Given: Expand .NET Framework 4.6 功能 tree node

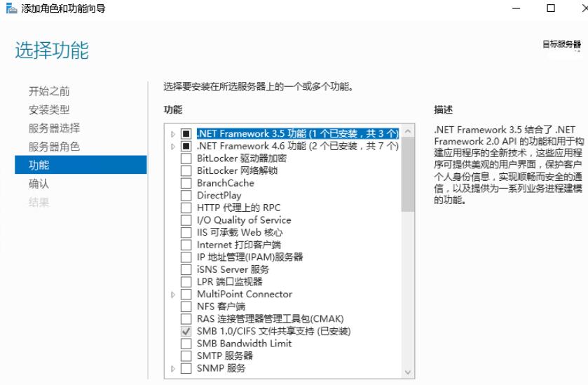Looking at the screenshot, I should point(173,147).
